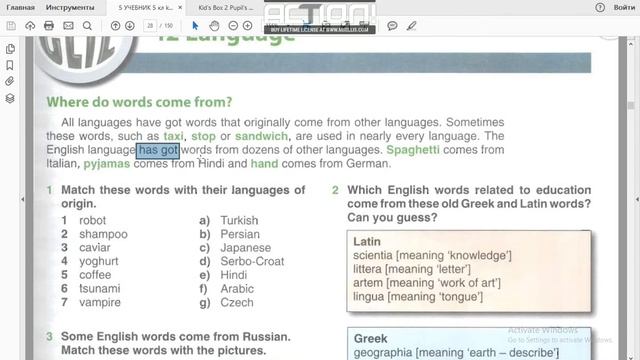Screen dimensions: 640x360
Task: Click the word 'tsunami' in the list
Action: [100, 289]
